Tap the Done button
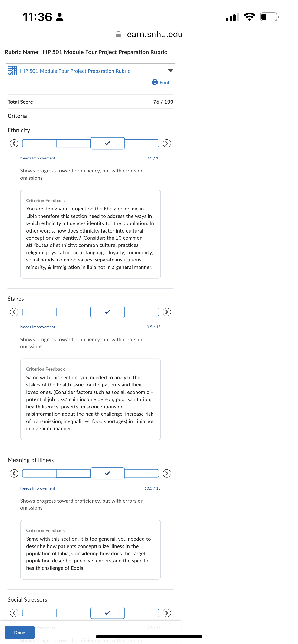Image resolution: width=298 pixels, height=644 pixels. (20, 632)
